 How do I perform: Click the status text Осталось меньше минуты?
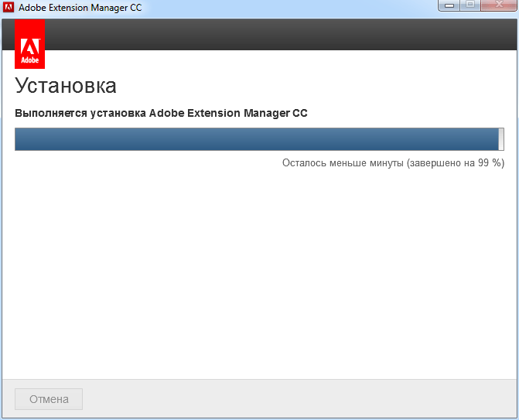tap(343, 163)
